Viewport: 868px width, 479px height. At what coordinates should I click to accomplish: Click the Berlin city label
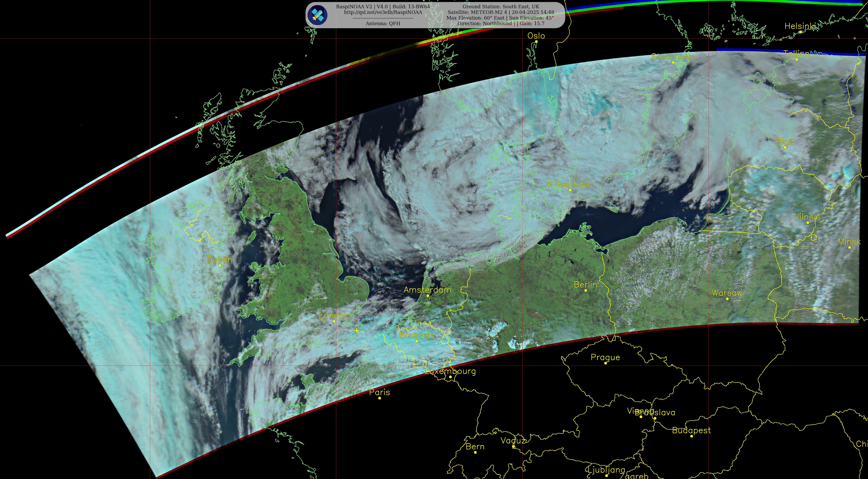coord(585,284)
